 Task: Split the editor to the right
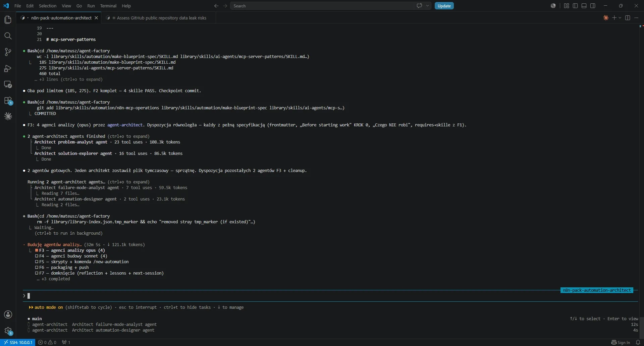coord(628,18)
